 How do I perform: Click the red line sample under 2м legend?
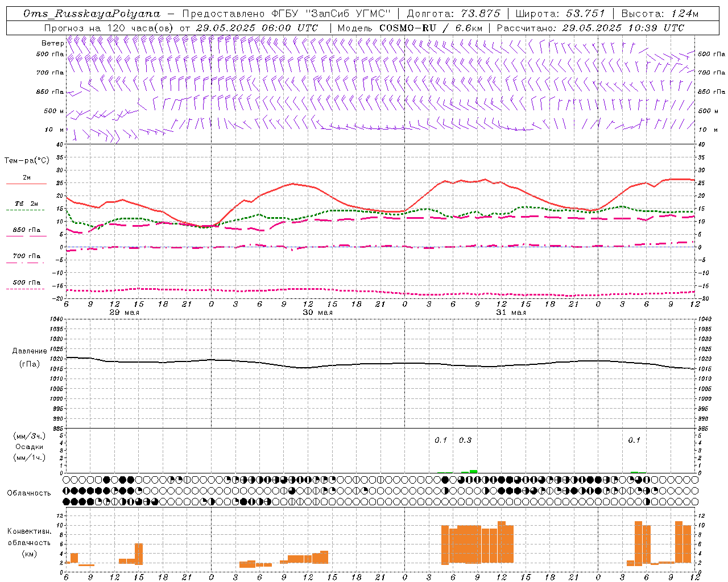tap(26, 184)
